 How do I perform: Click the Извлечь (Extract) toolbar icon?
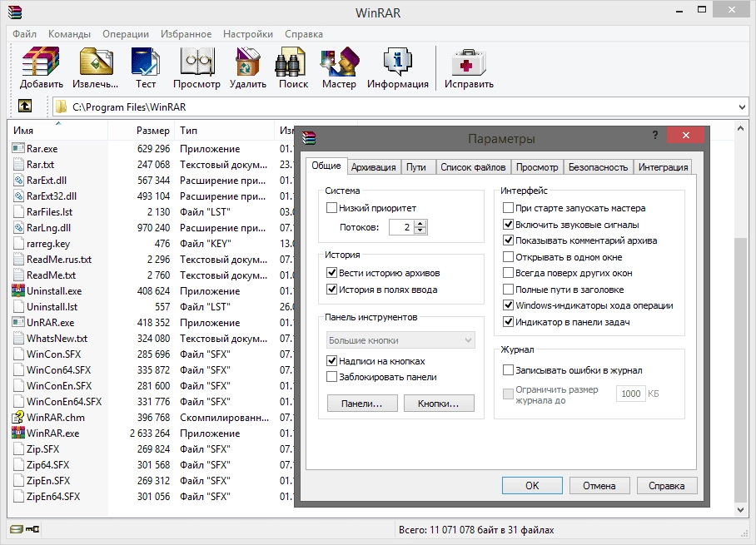pos(96,62)
